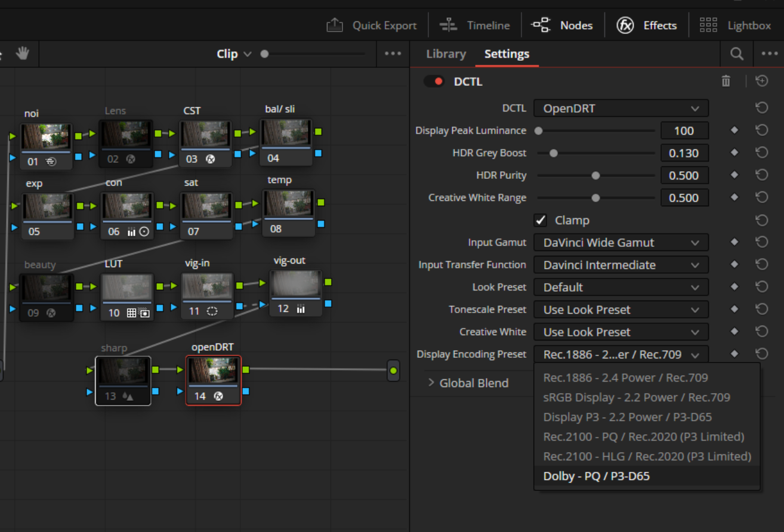Add keyframe for Display Peak Luminance
The width and height of the screenshot is (784, 532).
(734, 131)
